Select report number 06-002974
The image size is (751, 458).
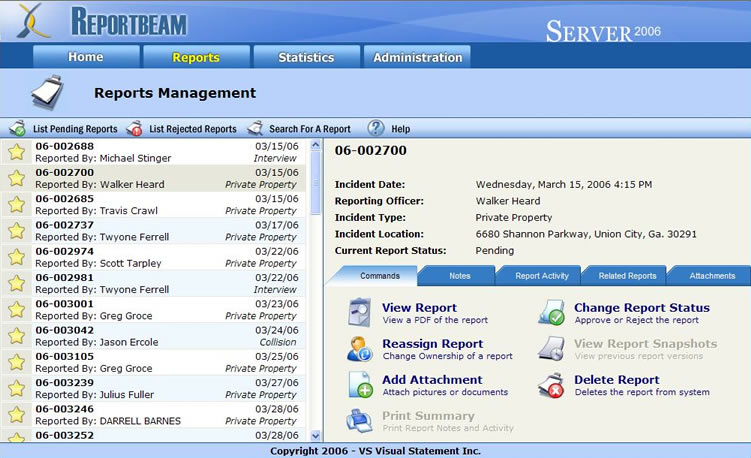(x=65, y=251)
